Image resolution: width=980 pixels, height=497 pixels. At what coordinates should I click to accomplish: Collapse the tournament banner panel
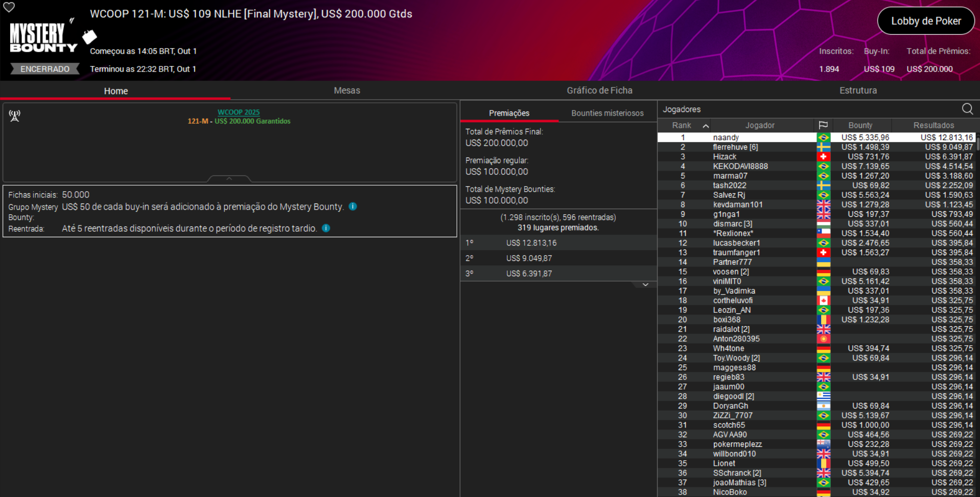point(229,178)
